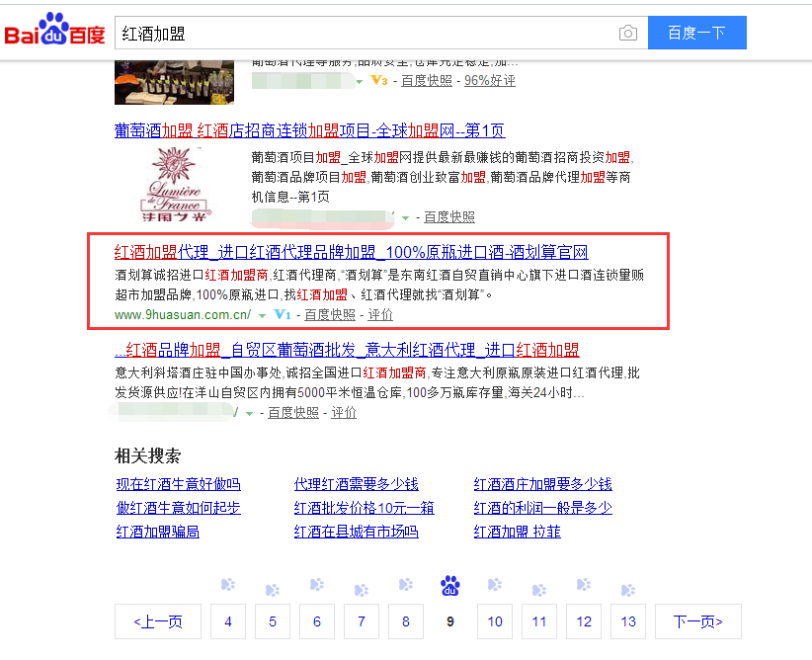This screenshot has height=660, width=812.
Task: Click paw icon above page 13
Action: [x=628, y=590]
